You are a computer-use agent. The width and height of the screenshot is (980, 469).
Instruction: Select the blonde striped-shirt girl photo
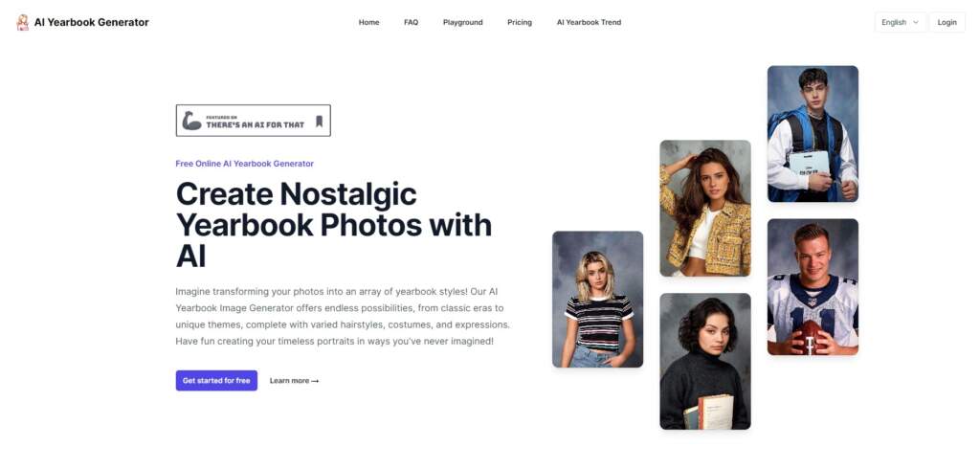(597, 300)
